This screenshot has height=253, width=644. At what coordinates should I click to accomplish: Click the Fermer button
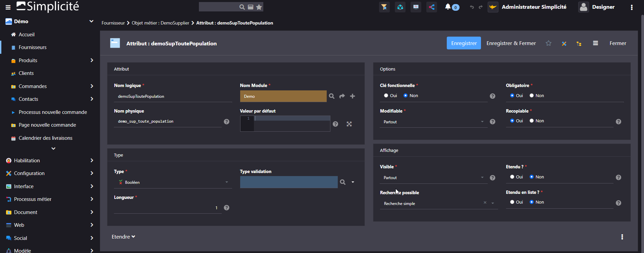pos(618,43)
